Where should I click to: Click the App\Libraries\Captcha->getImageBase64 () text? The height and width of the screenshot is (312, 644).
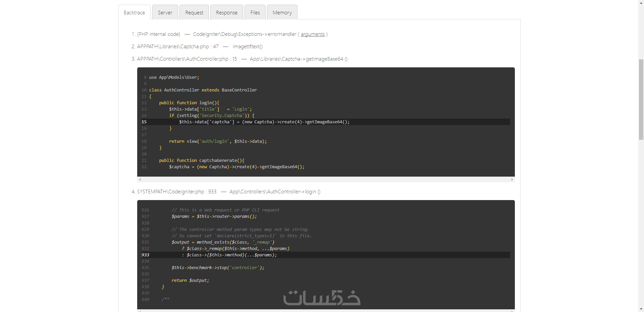tap(299, 59)
